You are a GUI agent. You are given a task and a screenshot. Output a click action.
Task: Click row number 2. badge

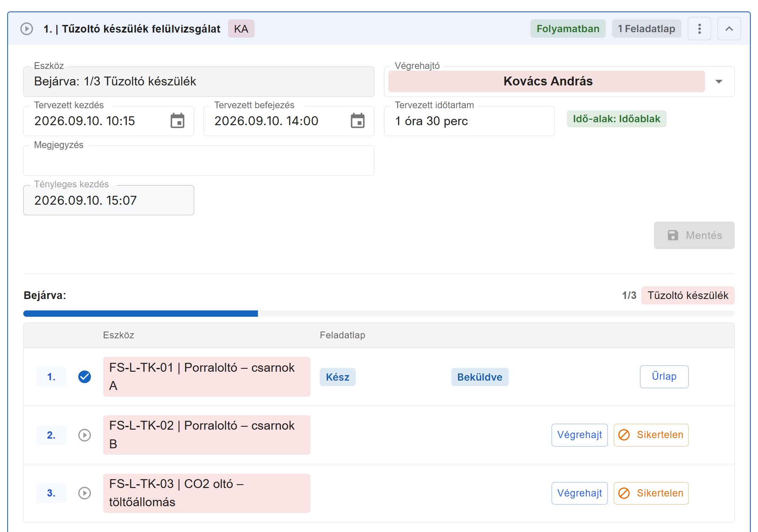pyautogui.click(x=51, y=435)
